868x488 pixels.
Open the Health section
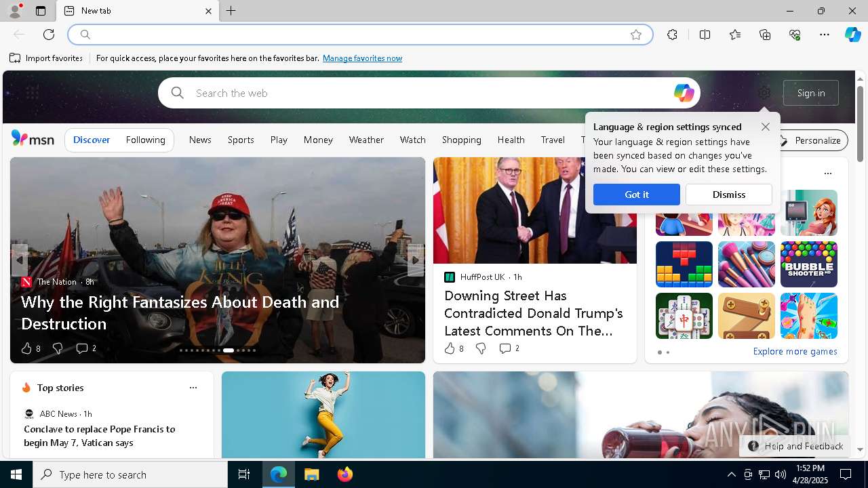click(511, 140)
